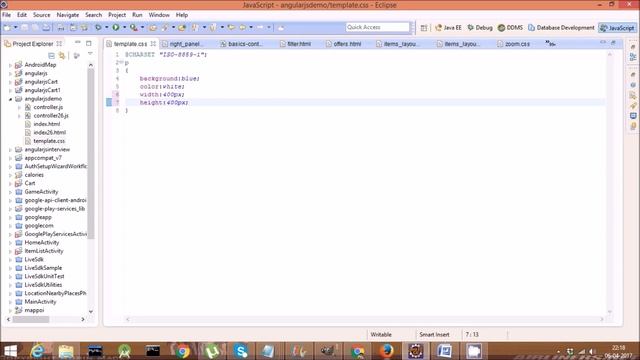The image size is (640, 360).
Task: Click the External Tools run icon
Action: click(133, 27)
